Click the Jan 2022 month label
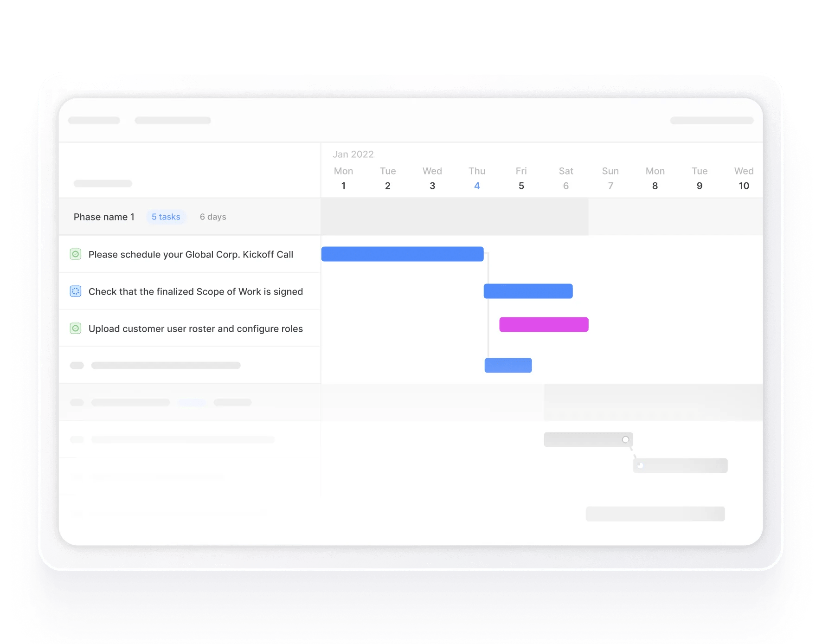This screenshot has width=822, height=644. pyautogui.click(x=353, y=154)
